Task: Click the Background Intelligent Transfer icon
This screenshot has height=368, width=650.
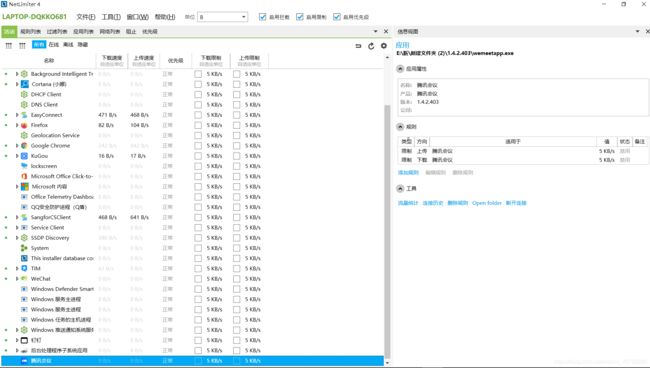Action: tap(24, 74)
